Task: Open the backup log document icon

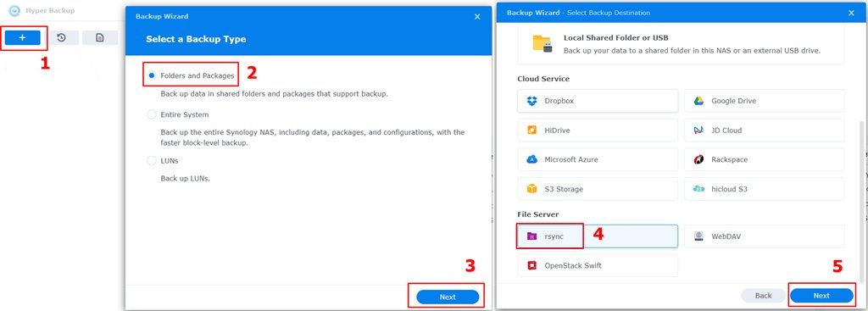Action: [x=100, y=37]
